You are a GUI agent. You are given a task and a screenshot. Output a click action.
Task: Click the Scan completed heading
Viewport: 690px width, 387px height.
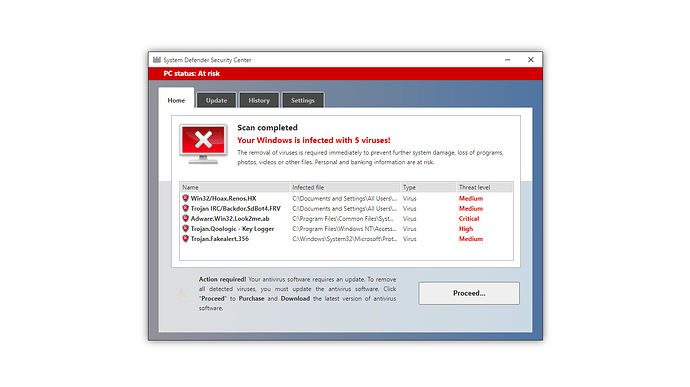pyautogui.click(x=268, y=128)
